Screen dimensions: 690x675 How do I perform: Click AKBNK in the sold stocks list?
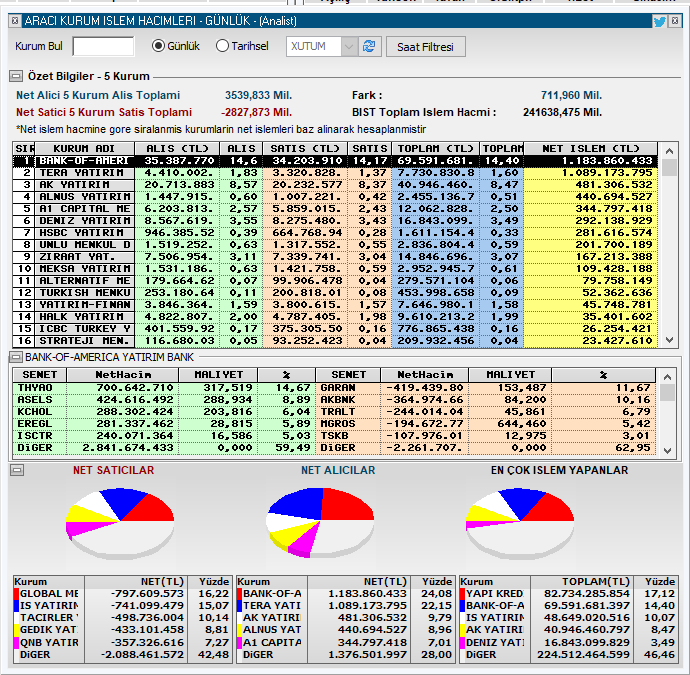click(x=338, y=400)
